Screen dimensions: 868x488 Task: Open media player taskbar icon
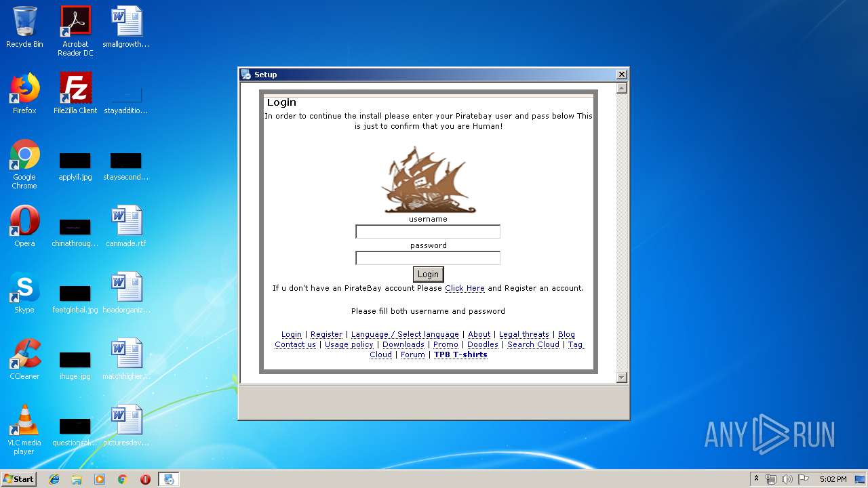tap(100, 479)
